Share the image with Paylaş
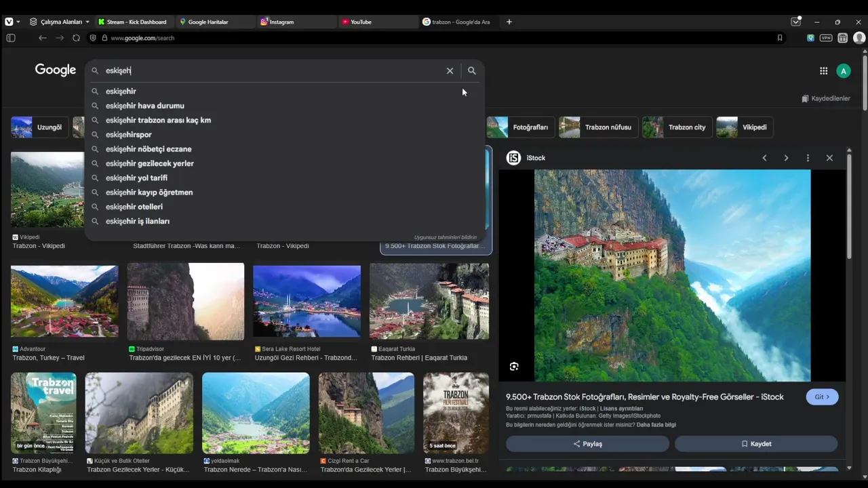The image size is (868, 488). pyautogui.click(x=587, y=444)
